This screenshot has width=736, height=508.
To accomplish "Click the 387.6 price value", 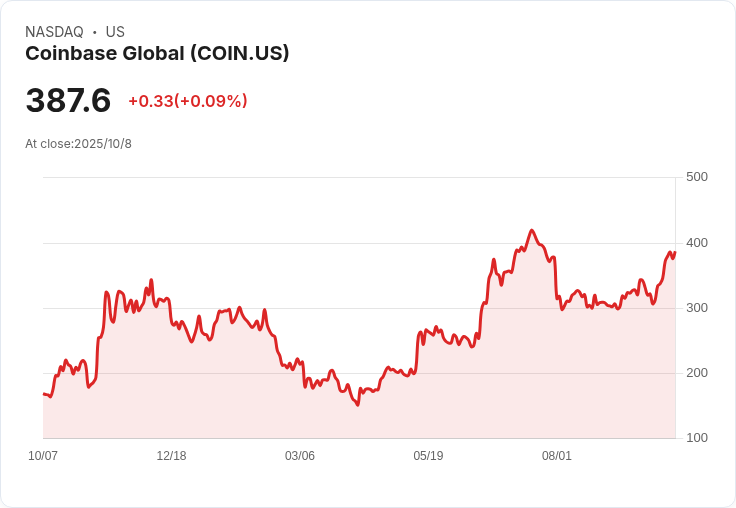I will [x=68, y=100].
